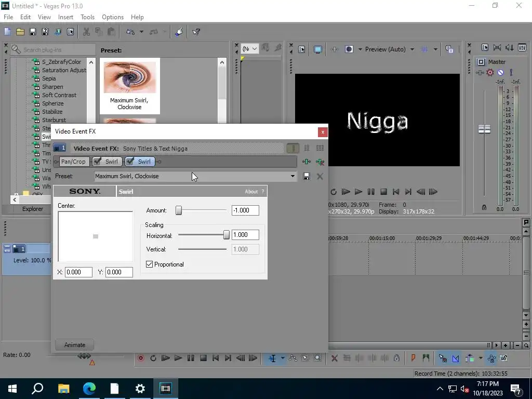Select Spherize in plug-in list
The height and width of the screenshot is (399, 532).
coord(52,103)
